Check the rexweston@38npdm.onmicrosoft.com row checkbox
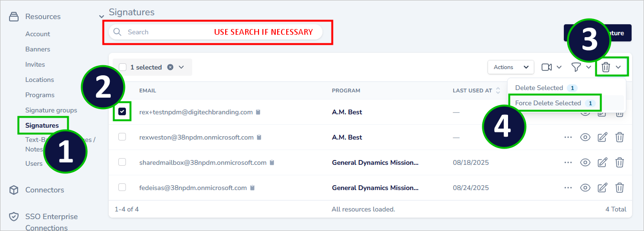 click(122, 137)
